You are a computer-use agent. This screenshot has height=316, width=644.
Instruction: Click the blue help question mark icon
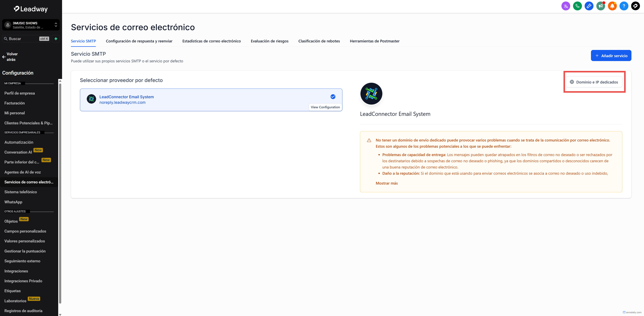click(624, 6)
